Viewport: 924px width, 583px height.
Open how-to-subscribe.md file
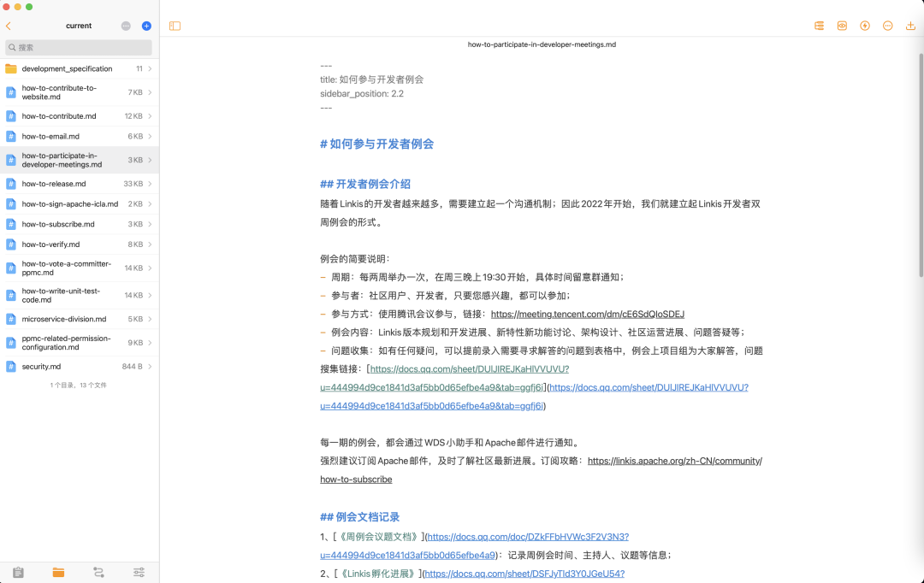(x=80, y=224)
